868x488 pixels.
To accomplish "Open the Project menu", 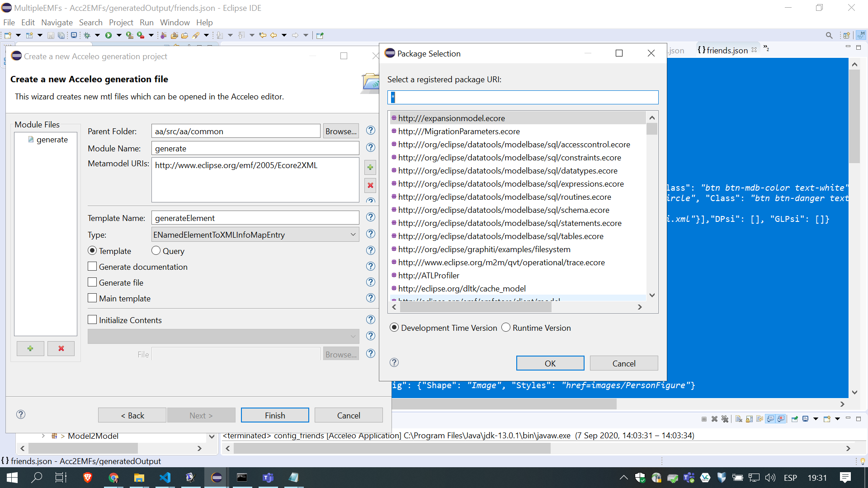I will click(x=121, y=22).
